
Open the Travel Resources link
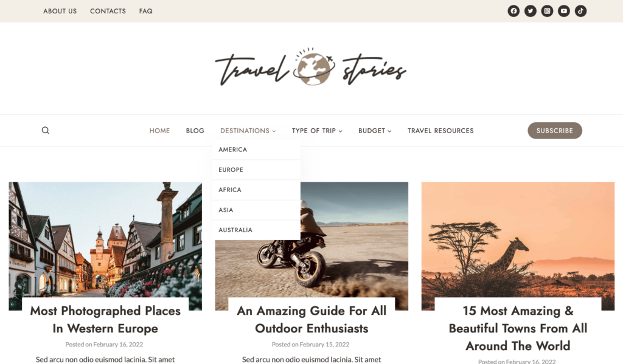[440, 131]
